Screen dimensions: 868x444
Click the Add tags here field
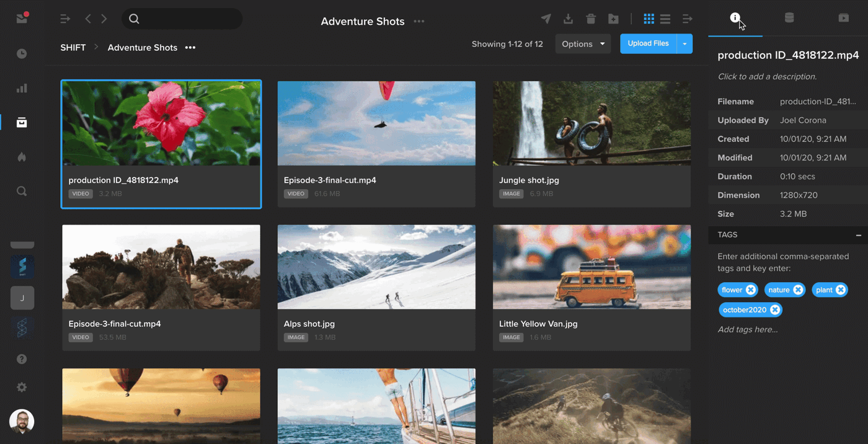pos(748,329)
